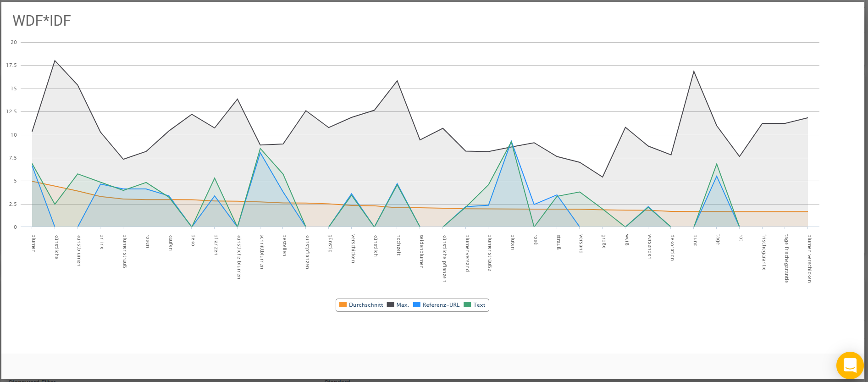The height and width of the screenshot is (382, 868).
Task: Click the 'hochzeit' x-axis label
Action: coord(398,245)
